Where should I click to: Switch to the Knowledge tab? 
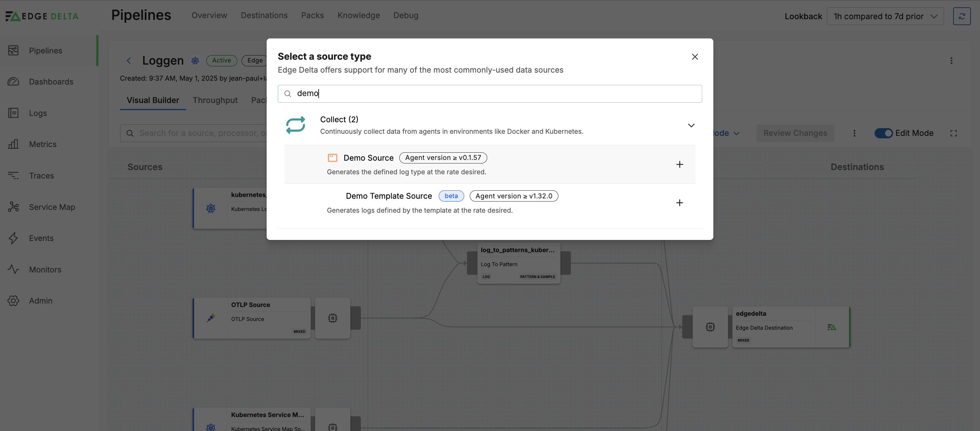[x=358, y=15]
